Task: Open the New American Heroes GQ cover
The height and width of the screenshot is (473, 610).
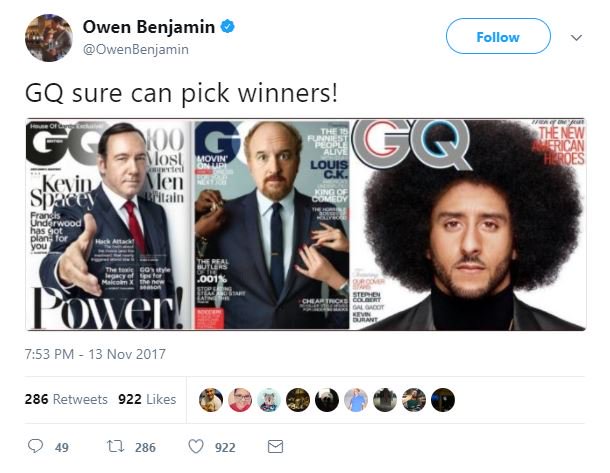Action: pos(468,225)
